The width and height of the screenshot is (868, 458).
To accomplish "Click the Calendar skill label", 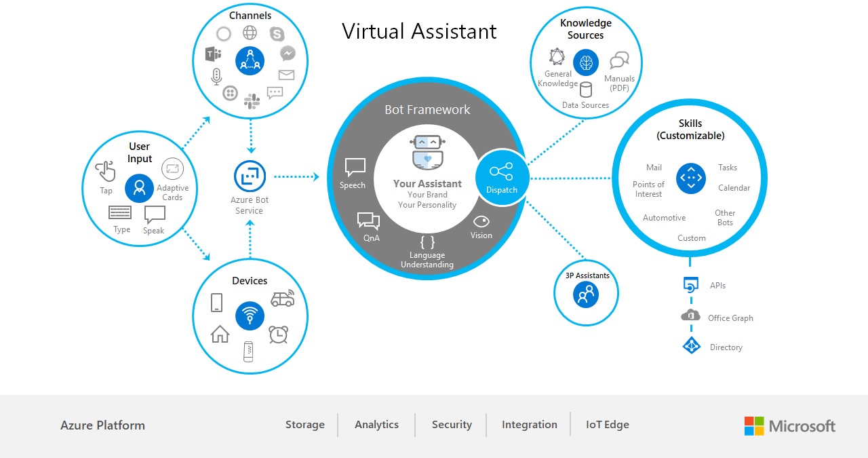I will (734, 188).
